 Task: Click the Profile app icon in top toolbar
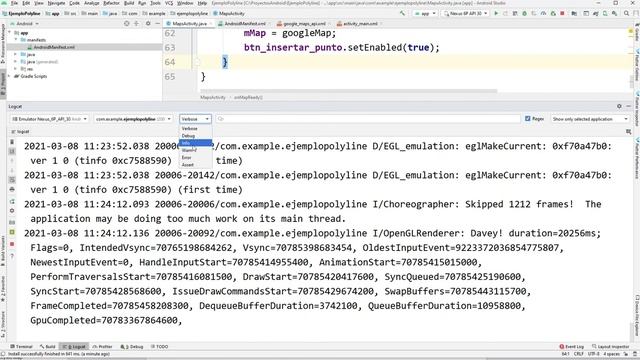coord(543,13)
